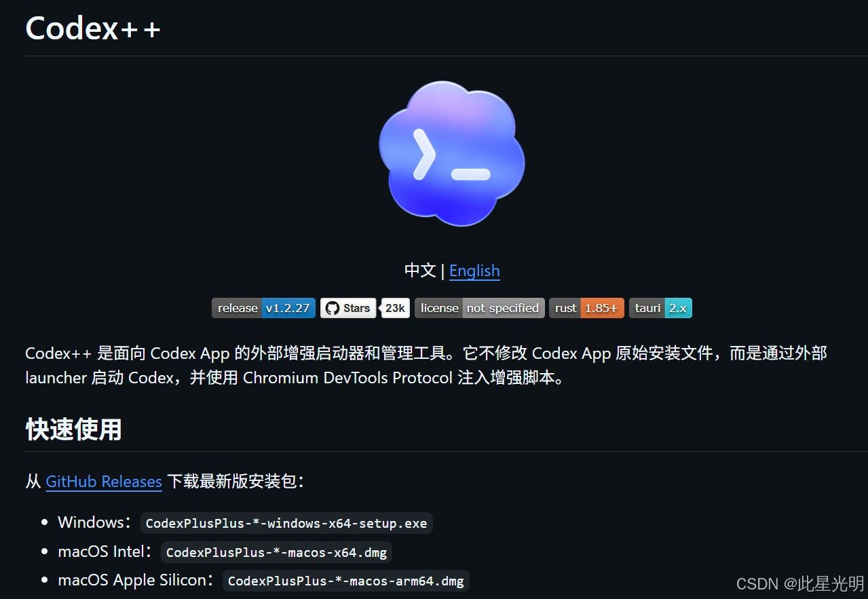
Task: Click the Codex++ page heading
Action: click(93, 28)
